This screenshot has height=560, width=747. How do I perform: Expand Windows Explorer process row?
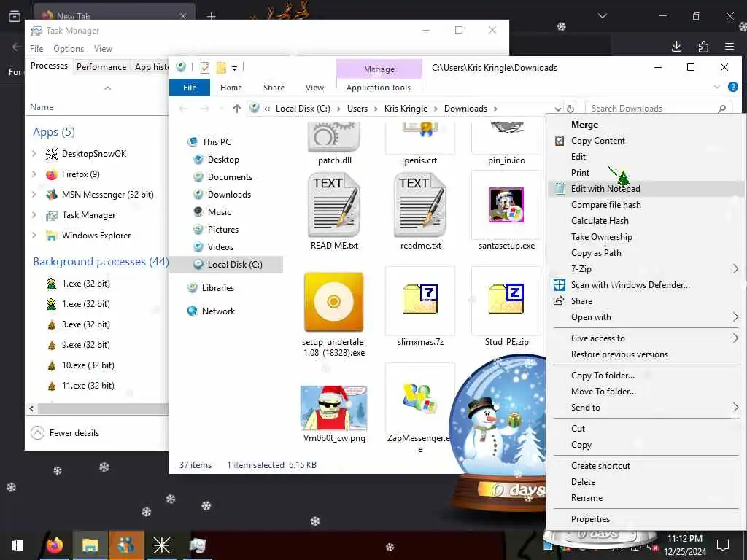(34, 236)
